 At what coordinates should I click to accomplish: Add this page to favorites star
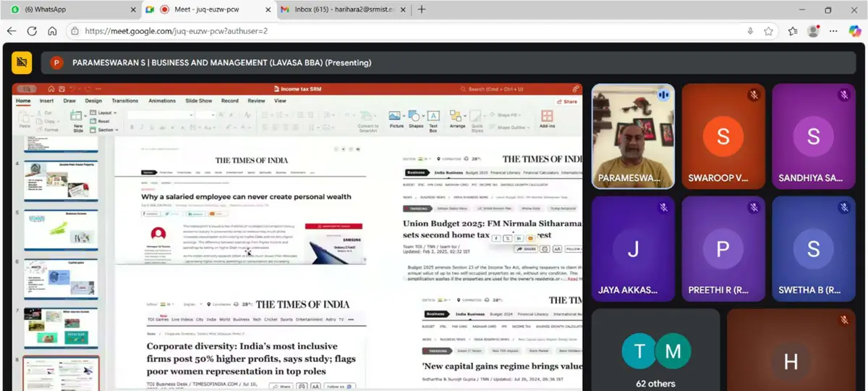coord(768,31)
